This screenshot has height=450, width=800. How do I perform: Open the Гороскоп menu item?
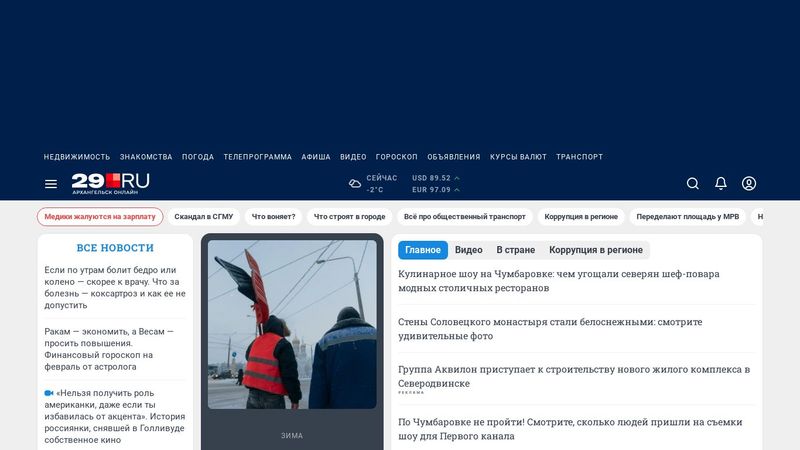coord(397,157)
